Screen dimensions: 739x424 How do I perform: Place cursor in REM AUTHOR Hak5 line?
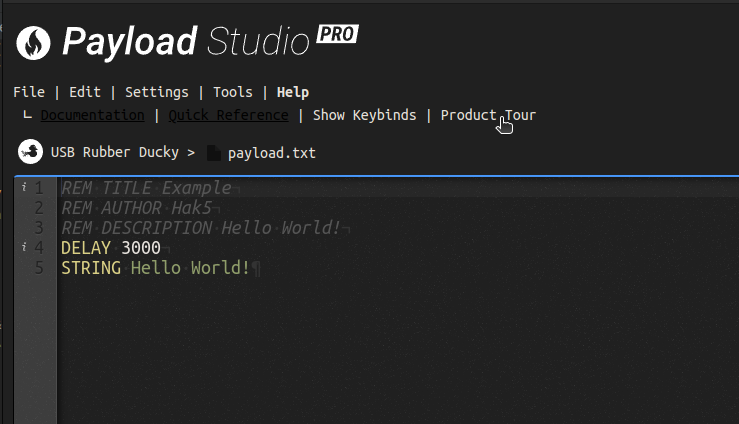click(136, 208)
